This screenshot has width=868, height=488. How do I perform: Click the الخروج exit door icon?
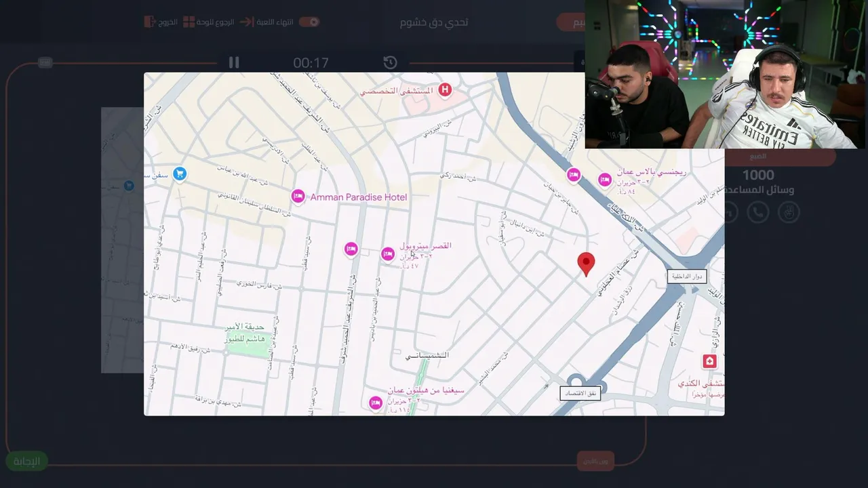(149, 22)
